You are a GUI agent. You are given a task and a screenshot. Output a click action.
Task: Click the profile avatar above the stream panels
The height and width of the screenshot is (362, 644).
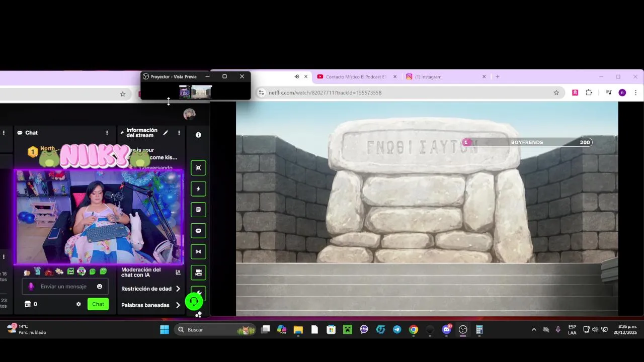tap(189, 114)
